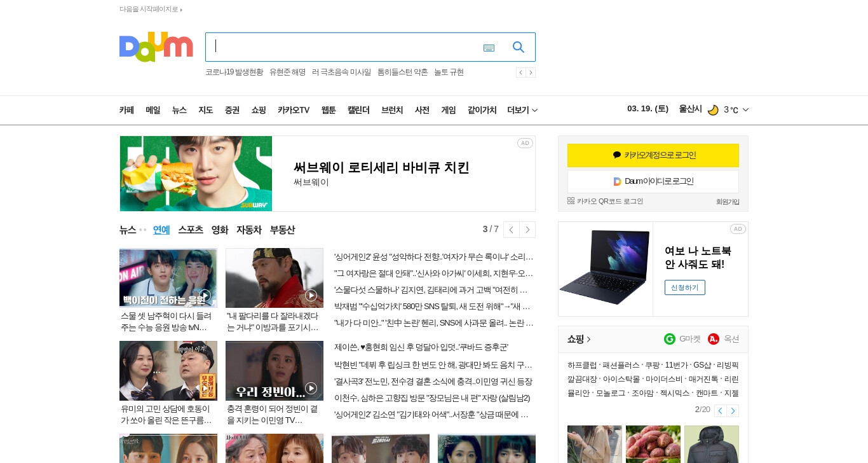Open the 증권 menu item

coord(232,110)
